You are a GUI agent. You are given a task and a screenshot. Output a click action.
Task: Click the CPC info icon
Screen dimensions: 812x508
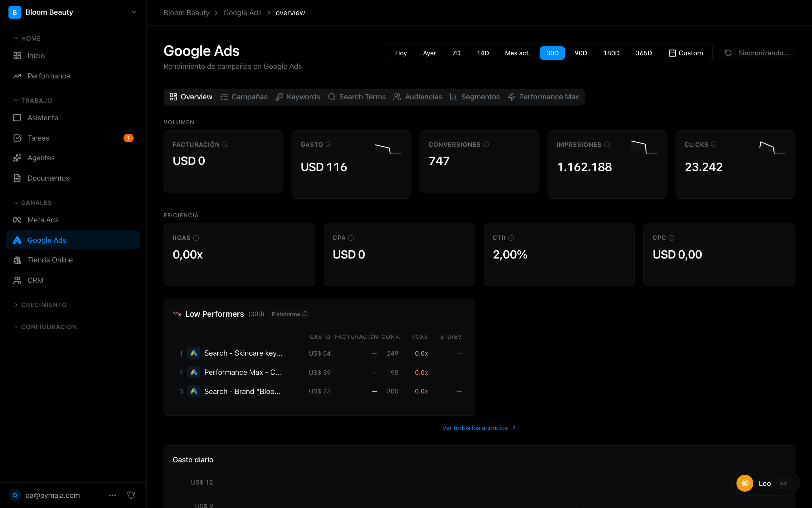671,238
